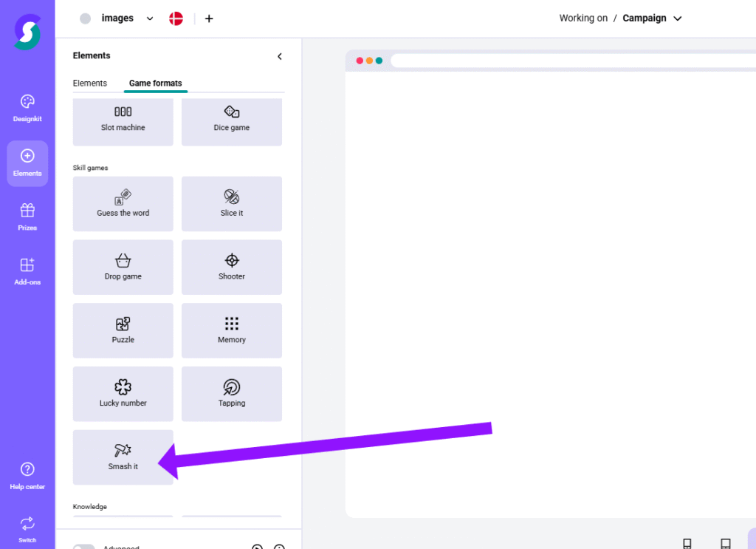
Task: Choose the Smash it game format
Action: point(123,457)
